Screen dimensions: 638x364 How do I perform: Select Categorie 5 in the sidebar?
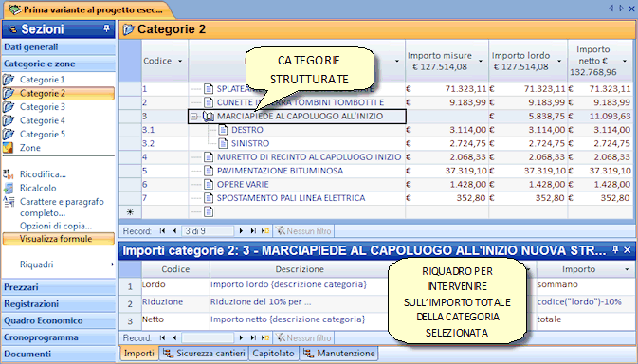coord(43,134)
